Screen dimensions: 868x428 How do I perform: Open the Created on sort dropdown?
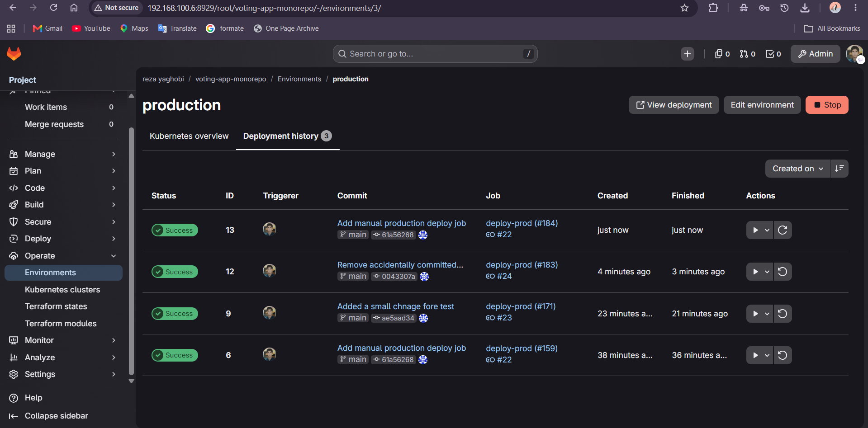(x=797, y=169)
